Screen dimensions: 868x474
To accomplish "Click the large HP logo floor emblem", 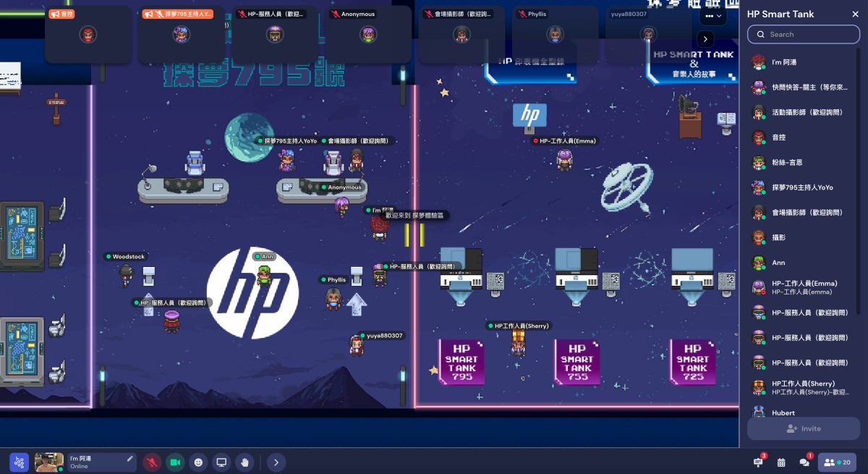I will pyautogui.click(x=252, y=293).
